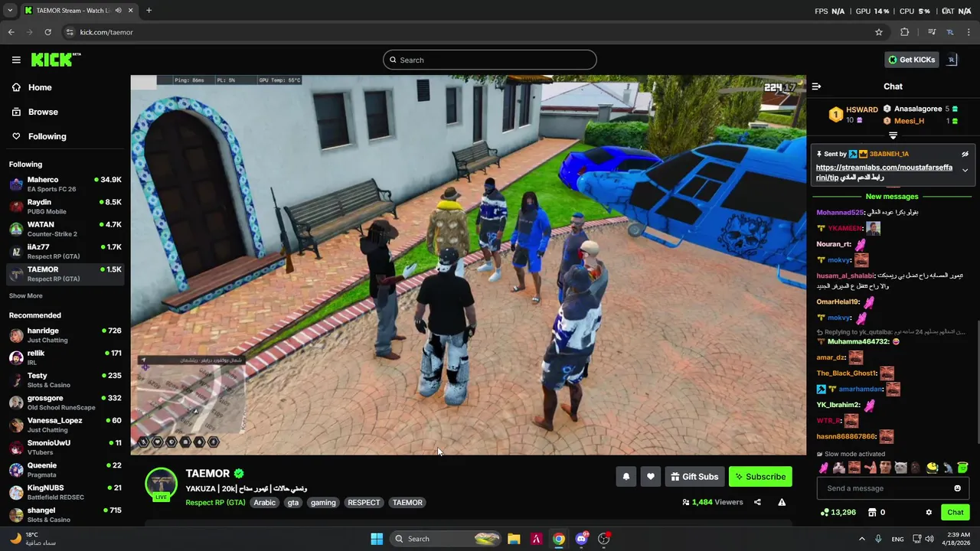This screenshot has height=551, width=980.
Task: Open HSWARD top gifter profile
Action: 853,114
